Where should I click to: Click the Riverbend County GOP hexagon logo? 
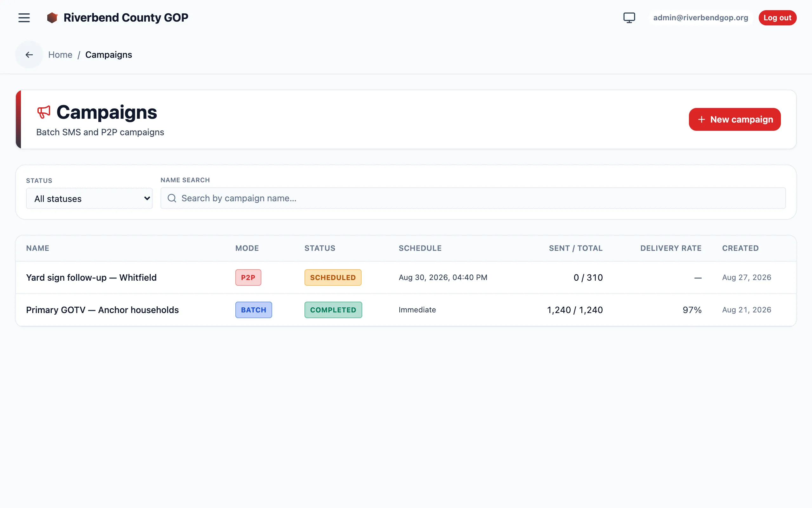tap(52, 17)
